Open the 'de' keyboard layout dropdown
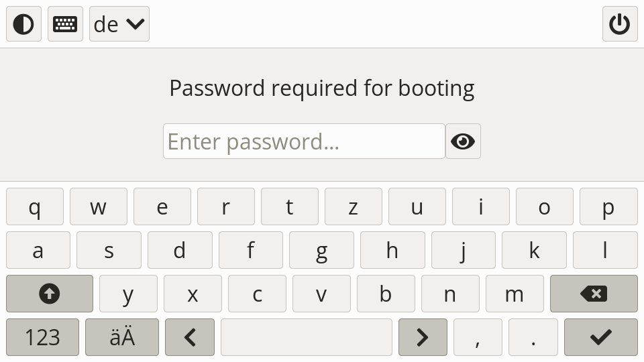 119,24
